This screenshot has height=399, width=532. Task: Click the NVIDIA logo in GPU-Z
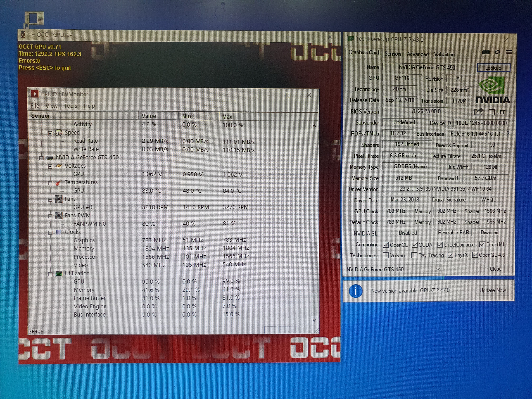pyautogui.click(x=493, y=90)
